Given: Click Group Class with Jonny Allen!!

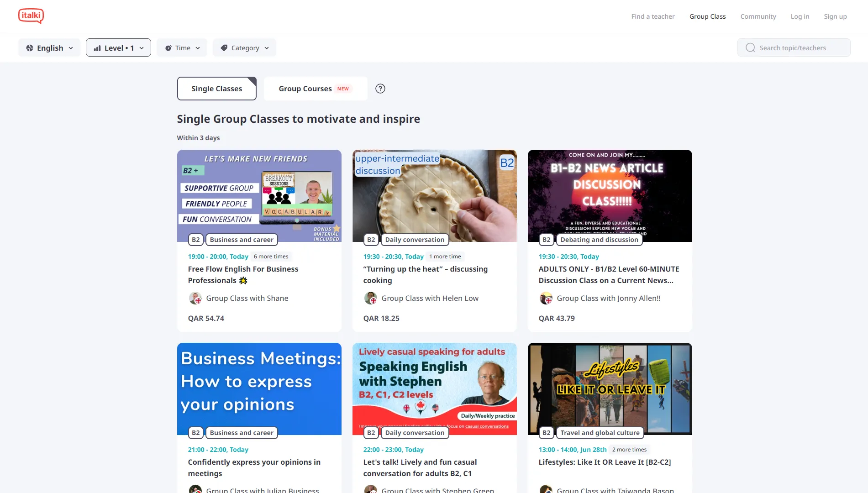Looking at the screenshot, I should (x=609, y=298).
